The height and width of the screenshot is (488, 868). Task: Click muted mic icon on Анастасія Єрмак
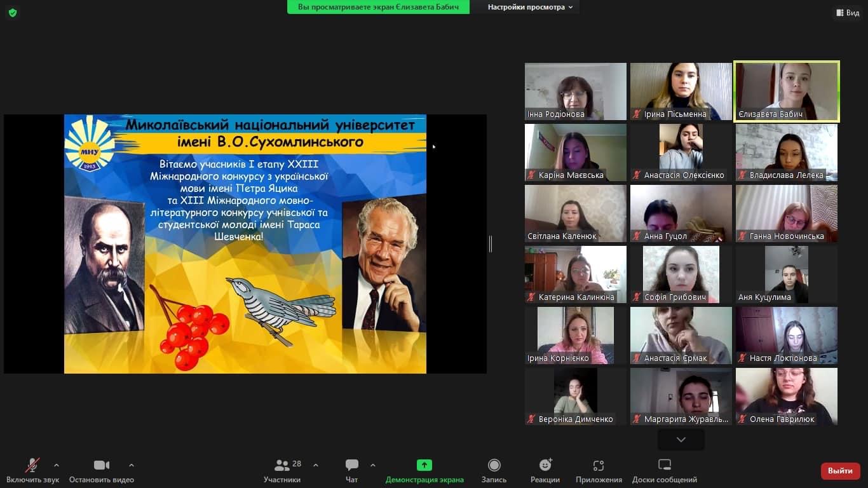(x=637, y=358)
